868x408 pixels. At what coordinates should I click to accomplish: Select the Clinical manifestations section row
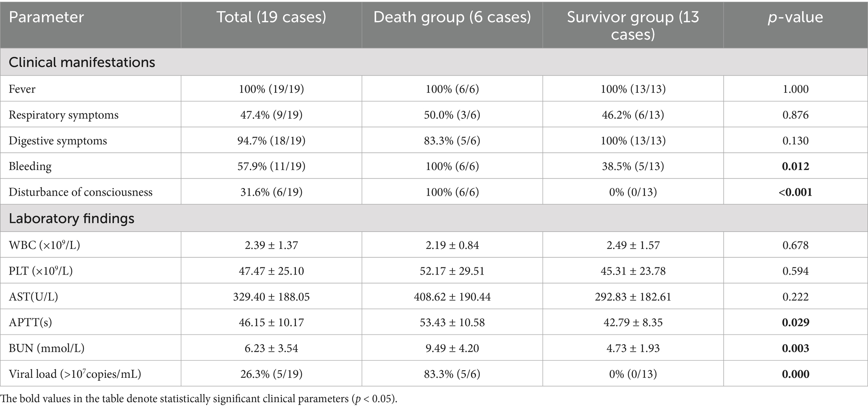coord(82,63)
